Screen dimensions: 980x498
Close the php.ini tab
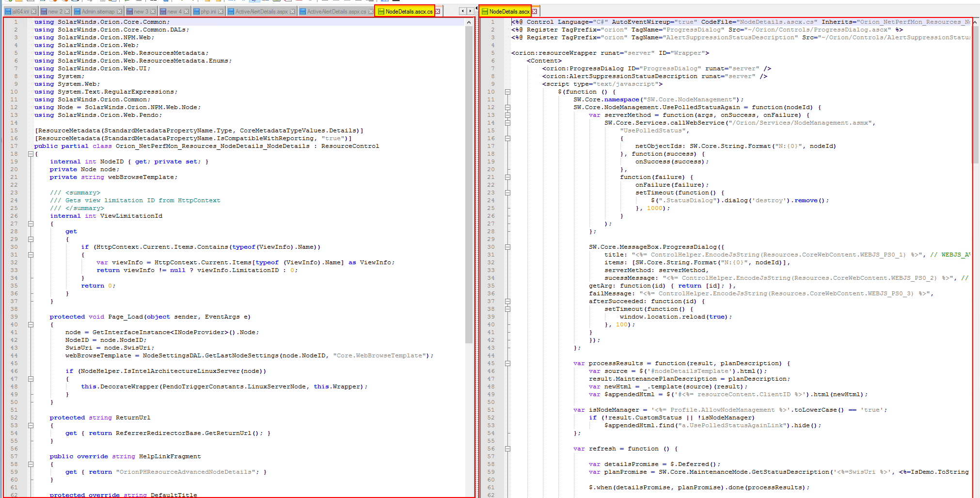(x=221, y=12)
